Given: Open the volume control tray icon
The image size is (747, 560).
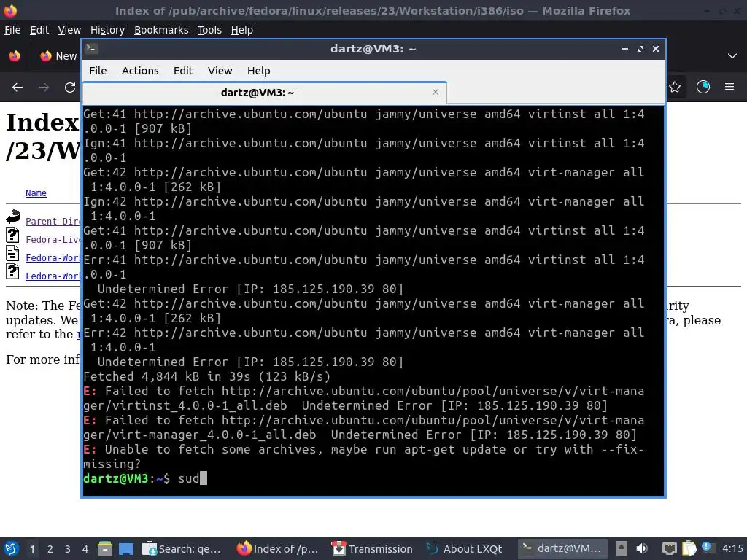Looking at the screenshot, I should [x=642, y=548].
